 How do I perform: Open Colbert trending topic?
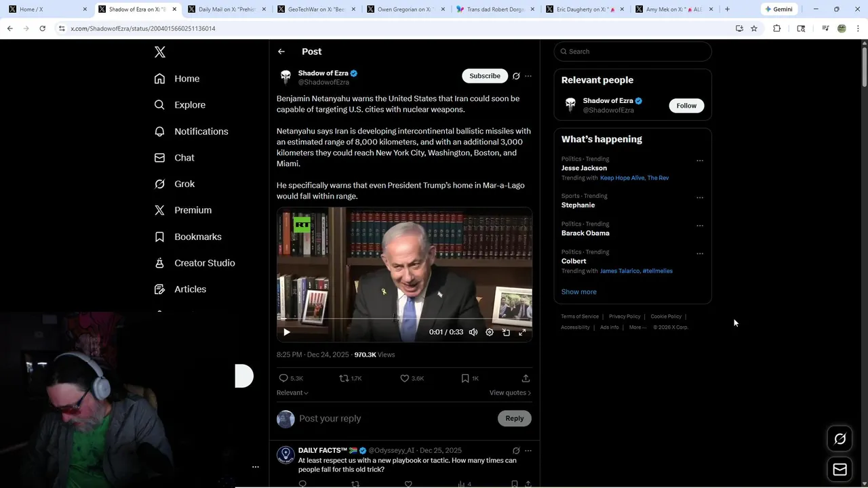coord(574,261)
